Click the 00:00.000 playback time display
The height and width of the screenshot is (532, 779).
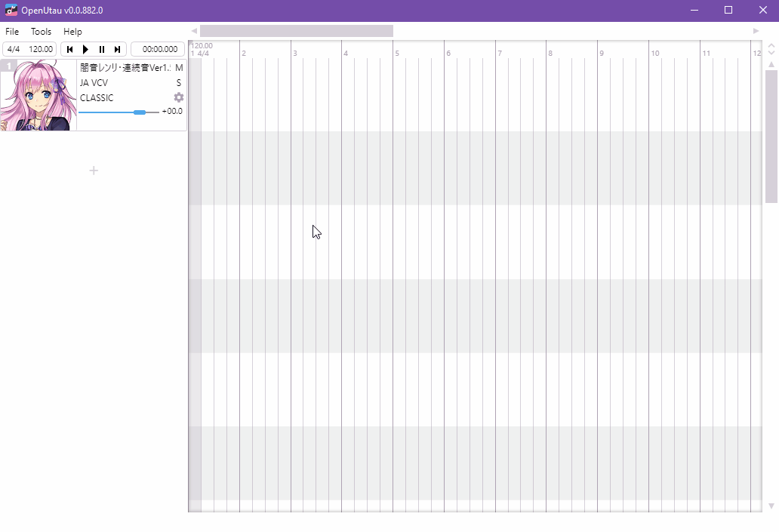(x=158, y=49)
